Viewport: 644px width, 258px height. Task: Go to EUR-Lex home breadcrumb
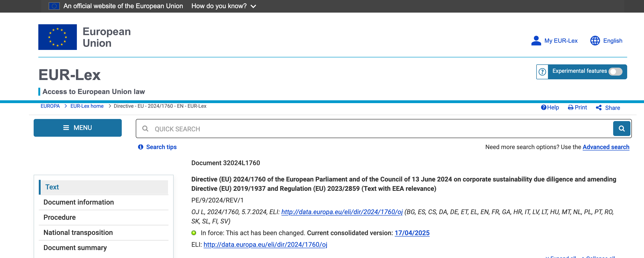click(87, 106)
